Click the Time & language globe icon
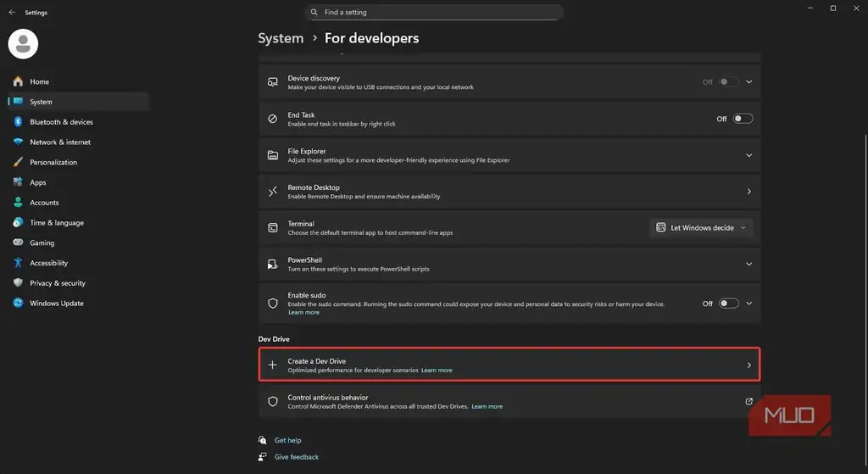 pos(19,223)
